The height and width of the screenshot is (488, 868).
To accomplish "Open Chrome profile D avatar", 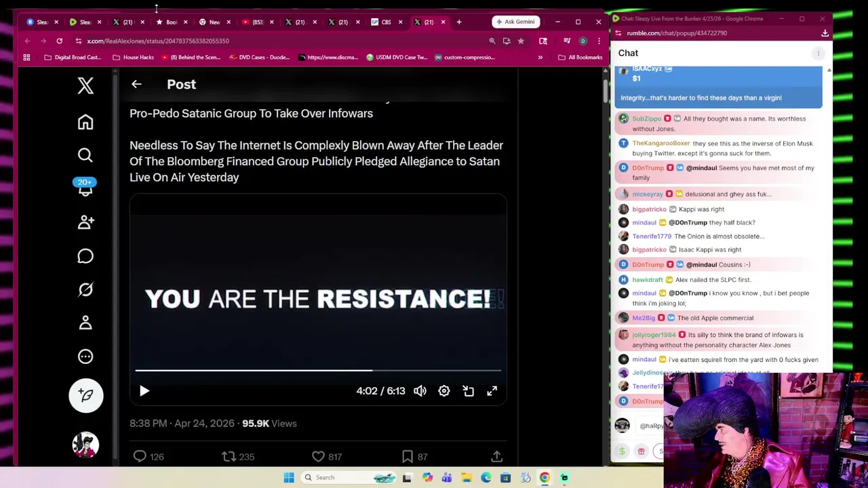I will coord(583,41).
